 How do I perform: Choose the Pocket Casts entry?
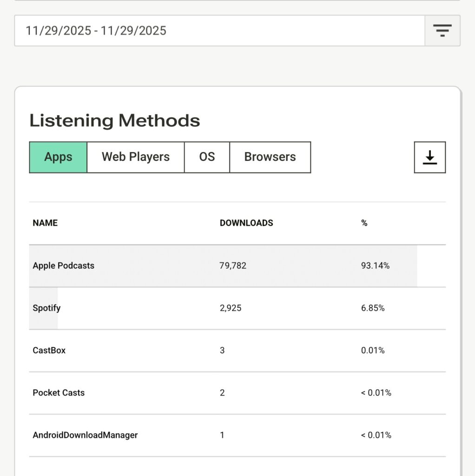tap(59, 393)
